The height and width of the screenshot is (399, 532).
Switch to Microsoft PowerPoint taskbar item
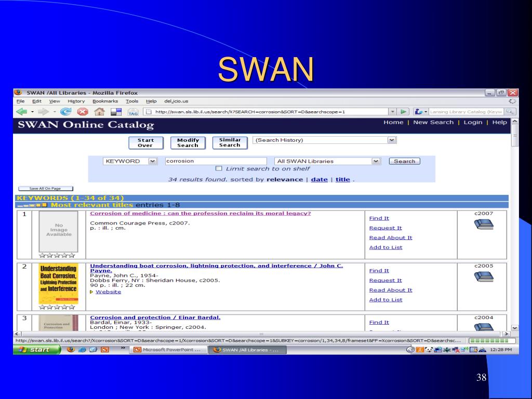[168, 350]
